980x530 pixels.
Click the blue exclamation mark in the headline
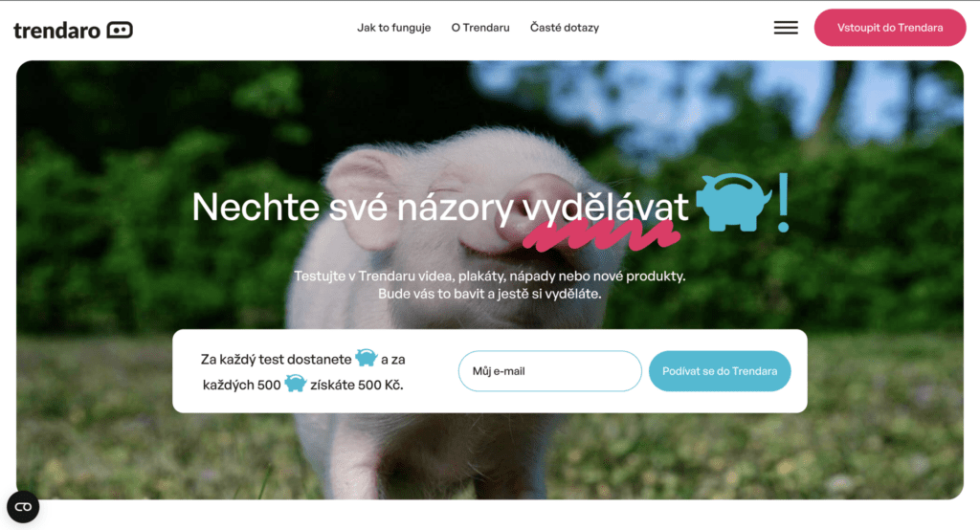pos(783,203)
